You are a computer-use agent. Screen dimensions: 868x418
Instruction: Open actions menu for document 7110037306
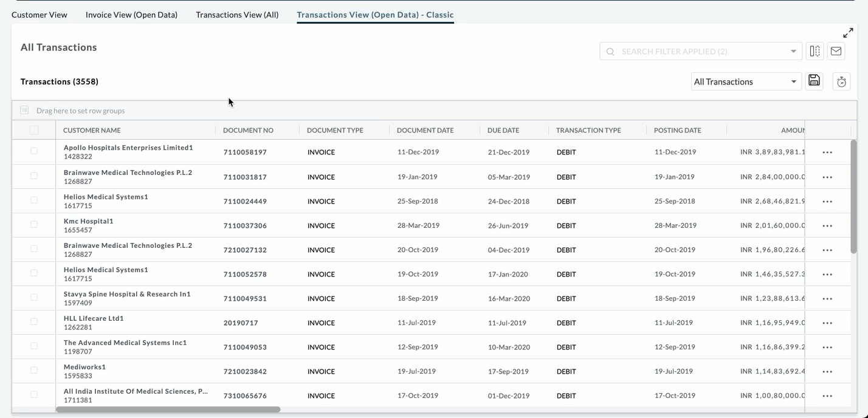(827, 225)
